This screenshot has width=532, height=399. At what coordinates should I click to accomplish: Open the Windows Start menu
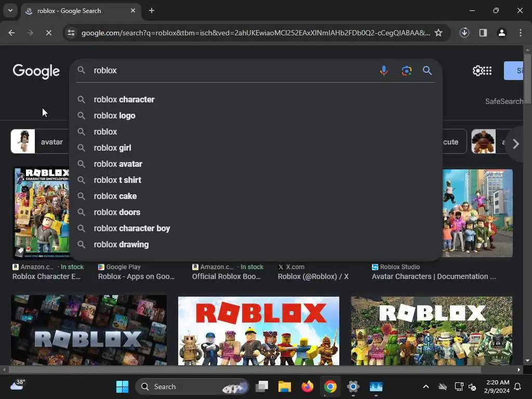click(x=122, y=387)
